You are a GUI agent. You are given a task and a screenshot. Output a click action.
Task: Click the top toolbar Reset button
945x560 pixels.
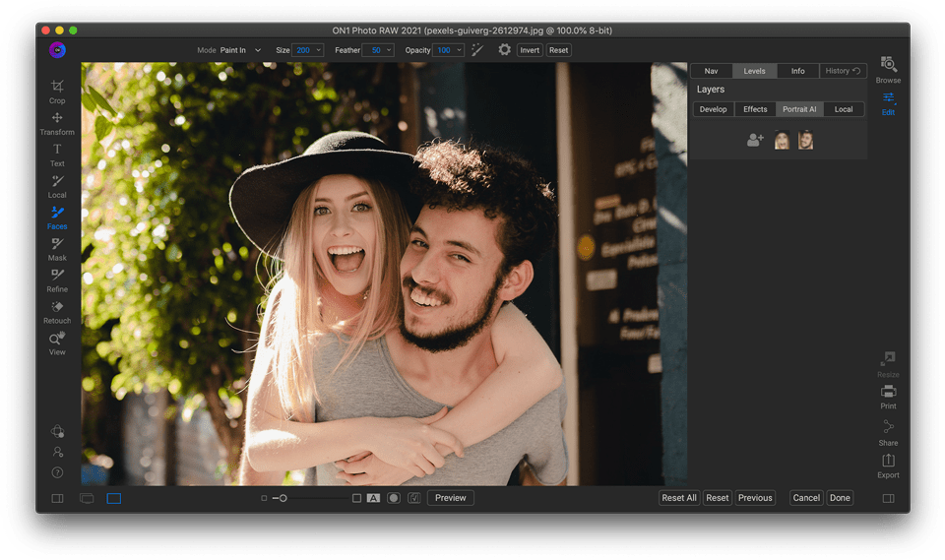[559, 50]
